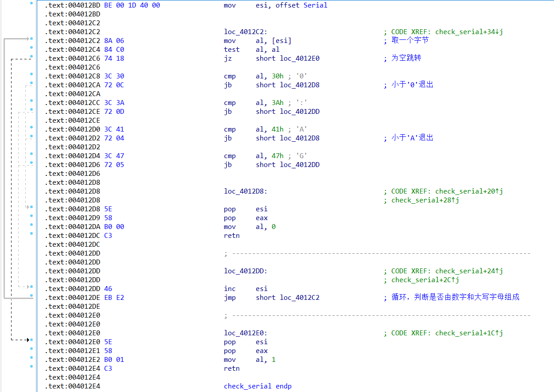This screenshot has width=554, height=392.
Task: Click breakpoint dot next to the jmp at 004012DE
Action: pos(31,295)
